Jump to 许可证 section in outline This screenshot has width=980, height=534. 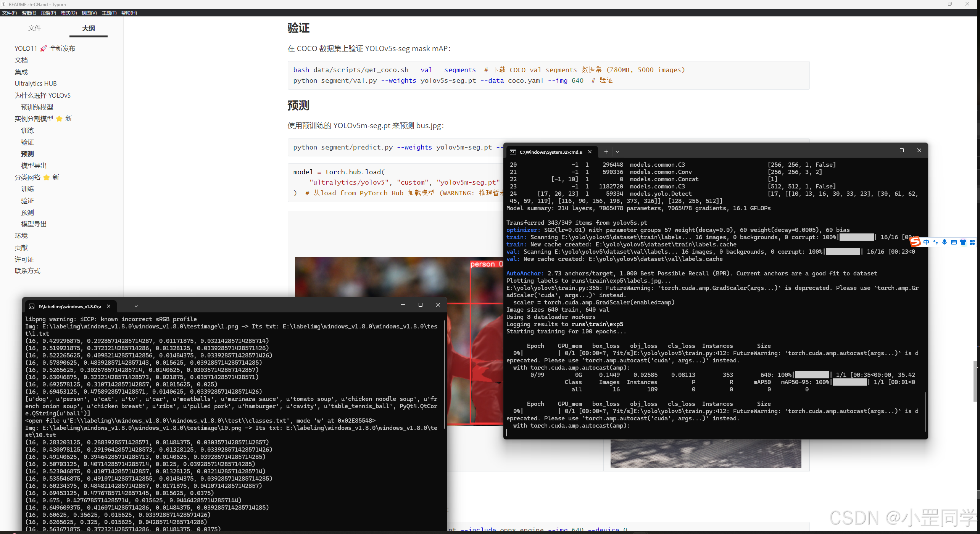click(x=24, y=259)
